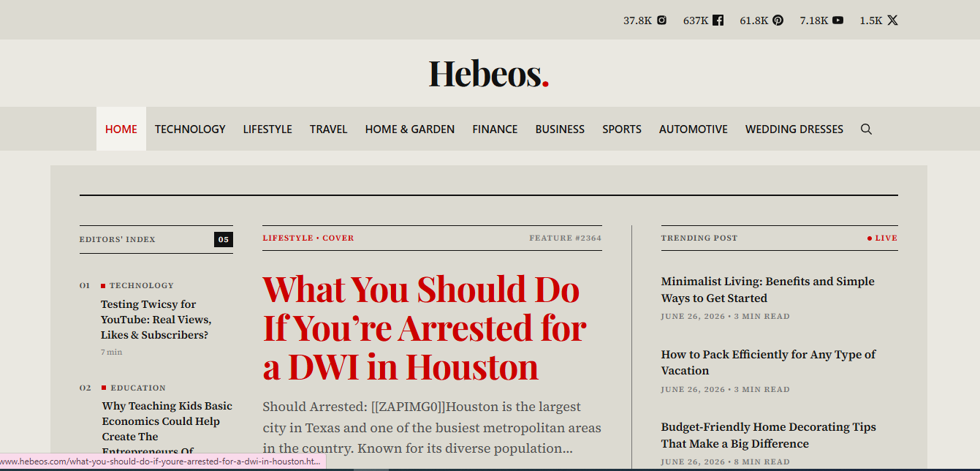Click the 37.8K Instagram follower count
The image size is (980, 471).
point(637,20)
